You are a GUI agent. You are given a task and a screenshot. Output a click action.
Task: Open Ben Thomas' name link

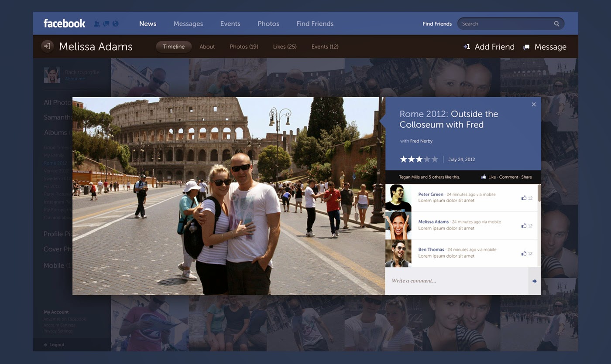tap(431, 250)
